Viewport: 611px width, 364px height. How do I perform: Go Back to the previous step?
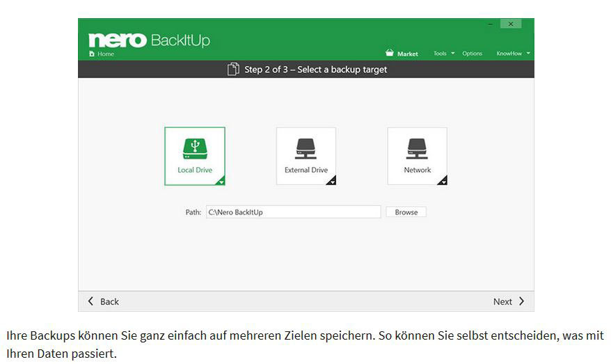tap(103, 301)
